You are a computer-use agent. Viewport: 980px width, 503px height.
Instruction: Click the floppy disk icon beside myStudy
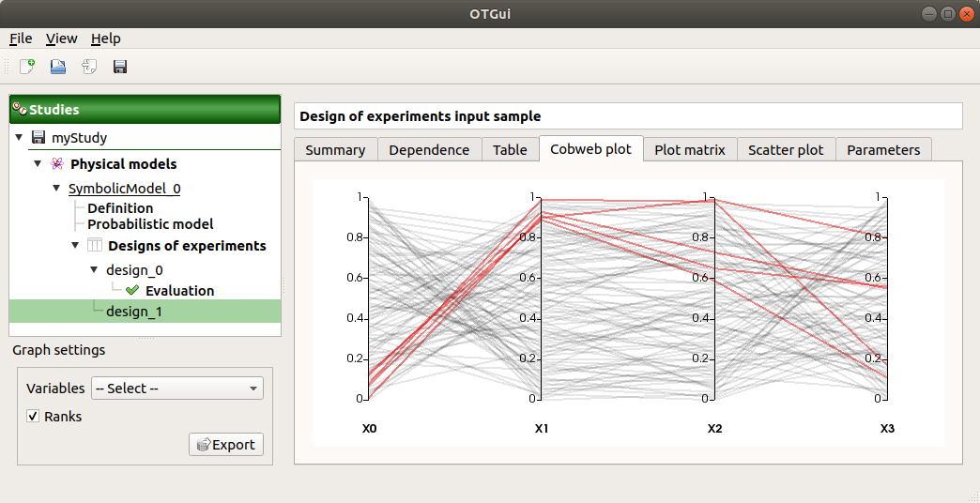click(38, 138)
